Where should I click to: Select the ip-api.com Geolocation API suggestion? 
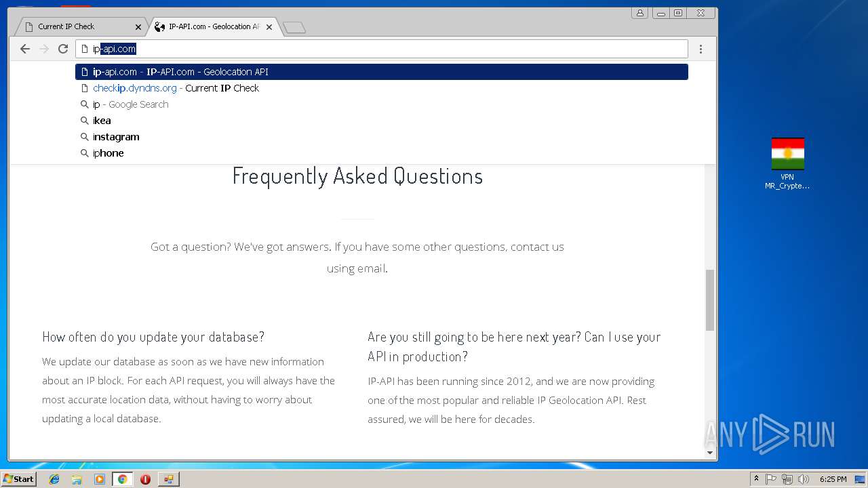(382, 72)
